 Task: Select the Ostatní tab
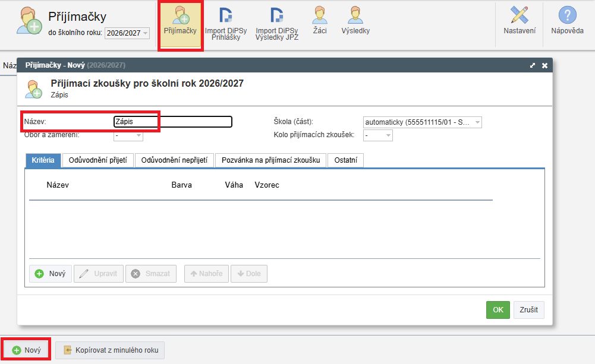[345, 160]
